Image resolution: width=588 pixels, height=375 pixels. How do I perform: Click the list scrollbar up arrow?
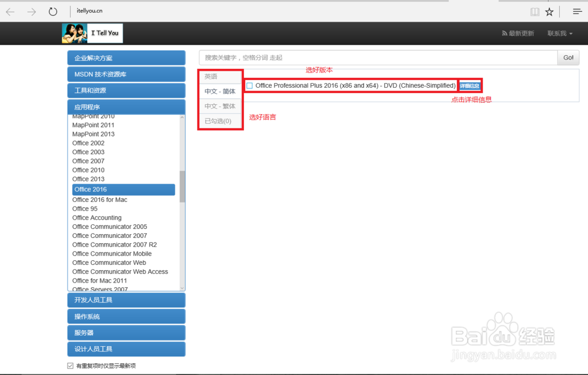click(x=182, y=118)
